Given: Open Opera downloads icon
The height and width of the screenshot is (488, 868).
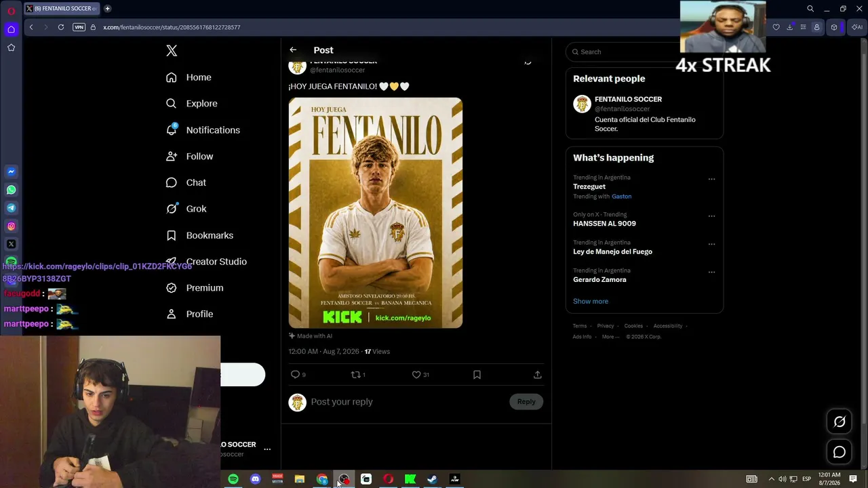Looking at the screenshot, I should coord(789,27).
